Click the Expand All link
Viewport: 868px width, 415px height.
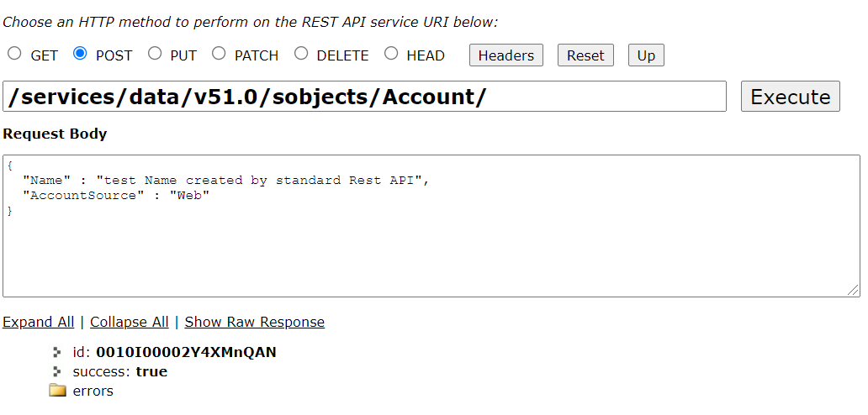pos(38,322)
